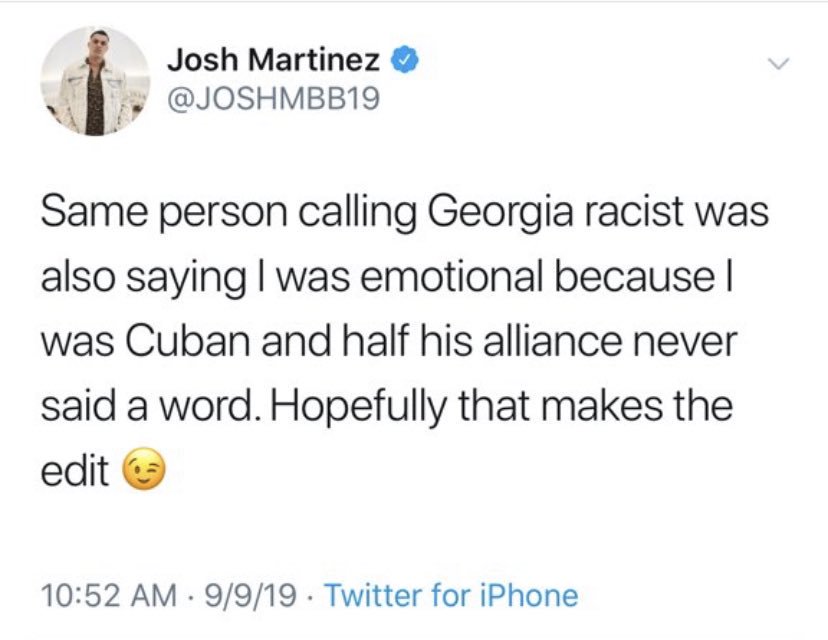Screen dimensions: 828x640
Task: Open the Josh Martinez display name
Action: [x=274, y=59]
